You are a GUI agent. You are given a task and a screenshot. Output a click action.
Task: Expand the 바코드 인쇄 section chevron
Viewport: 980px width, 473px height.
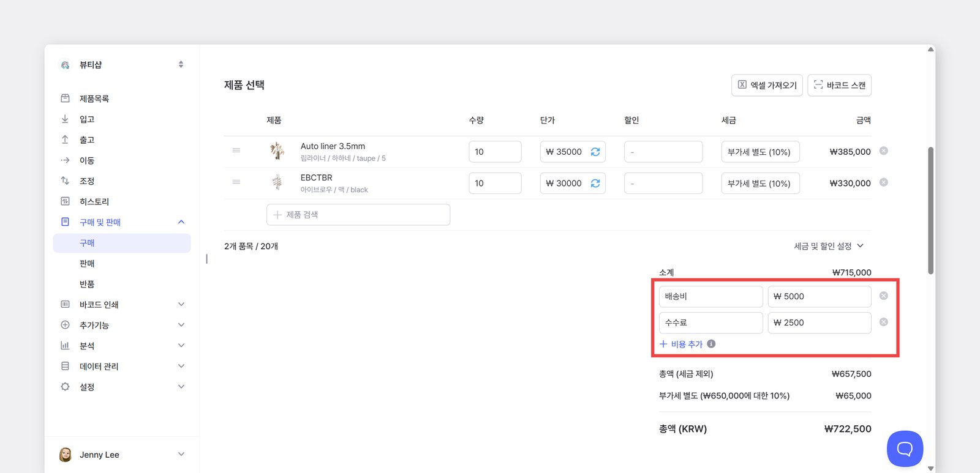[181, 304]
